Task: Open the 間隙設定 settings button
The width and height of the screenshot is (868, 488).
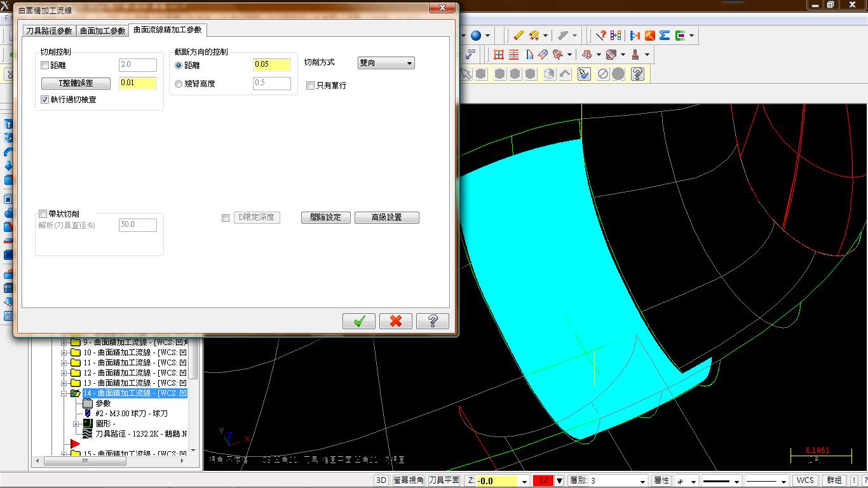Action: (x=326, y=217)
